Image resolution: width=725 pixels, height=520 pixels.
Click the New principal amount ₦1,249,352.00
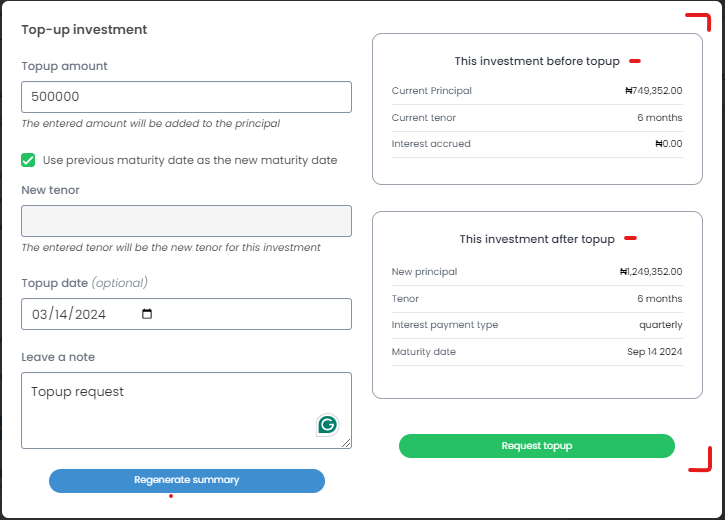[x=650, y=271]
